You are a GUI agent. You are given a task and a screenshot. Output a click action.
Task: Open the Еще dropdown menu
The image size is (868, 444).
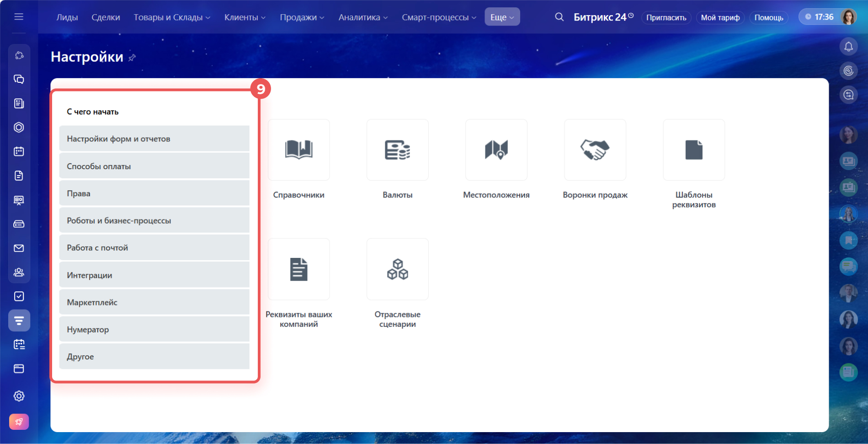coord(502,17)
